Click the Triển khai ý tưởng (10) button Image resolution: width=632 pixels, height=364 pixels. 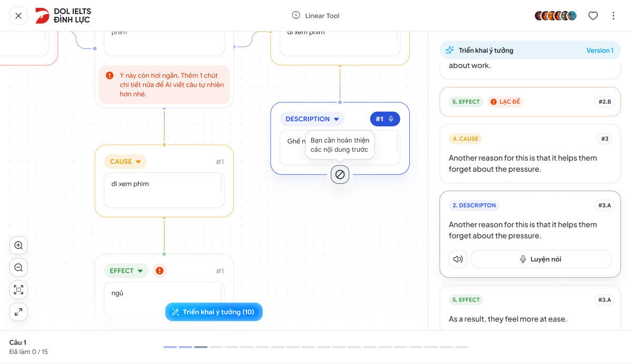214,312
